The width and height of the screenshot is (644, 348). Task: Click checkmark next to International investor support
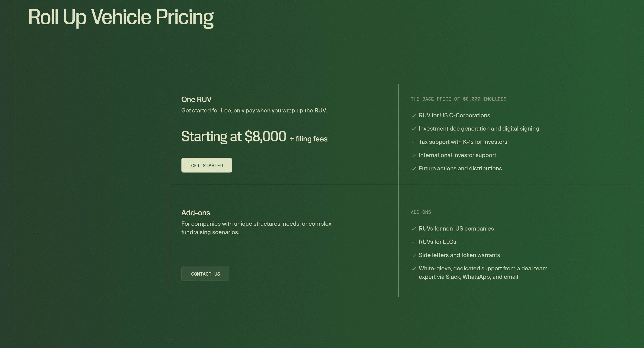tap(414, 155)
